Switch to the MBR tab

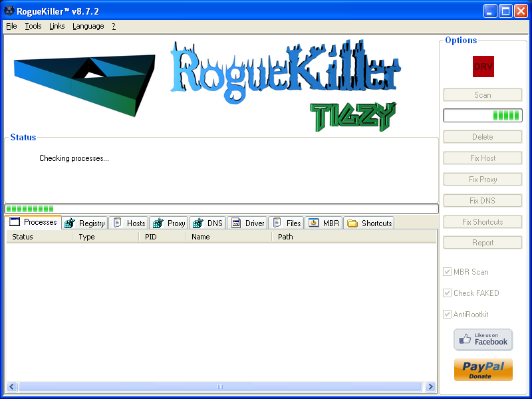pyautogui.click(x=324, y=223)
